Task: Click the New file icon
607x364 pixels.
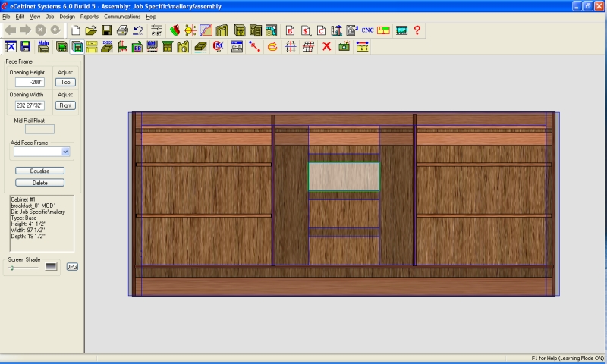Action: pos(76,30)
